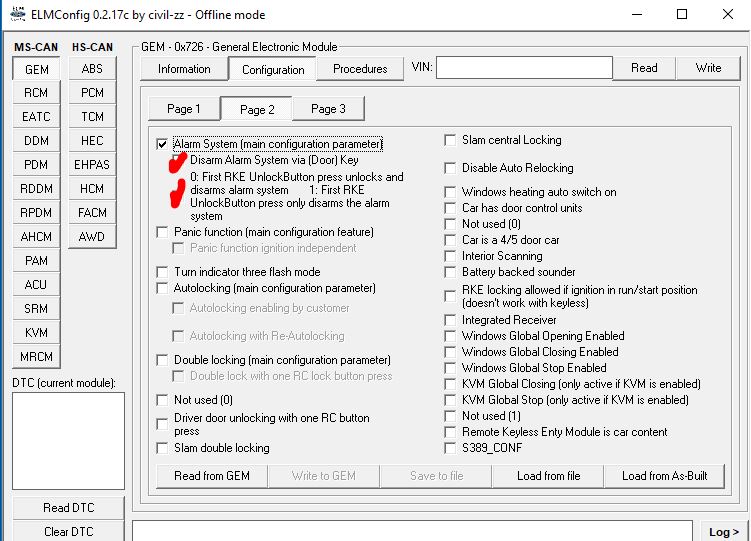The image size is (751, 541).
Task: Click inside the VIN input field
Action: click(x=523, y=68)
